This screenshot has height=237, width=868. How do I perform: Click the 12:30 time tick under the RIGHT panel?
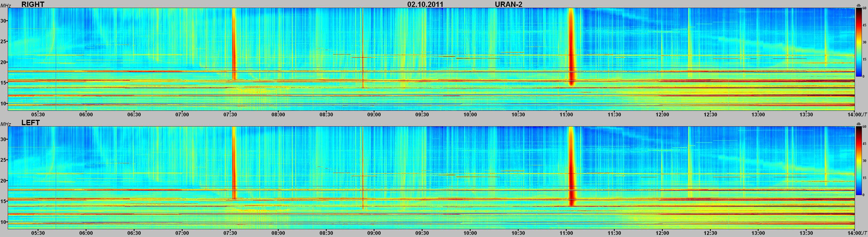(710, 114)
